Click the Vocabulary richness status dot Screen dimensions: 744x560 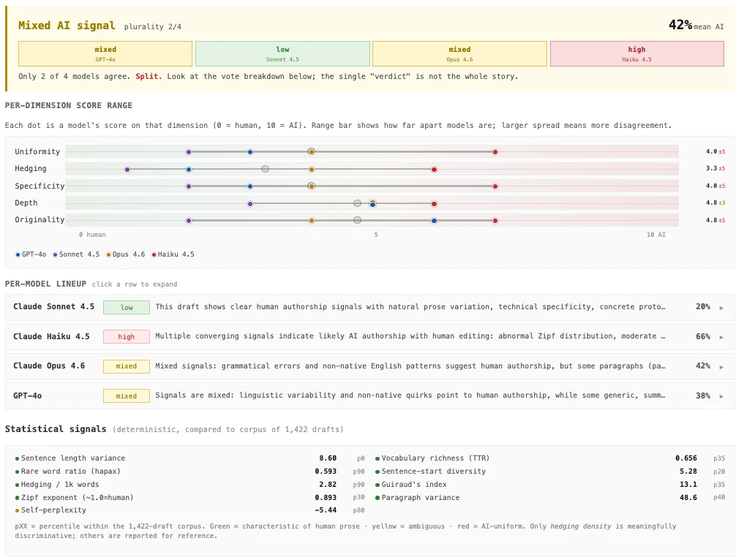pyautogui.click(x=377, y=458)
